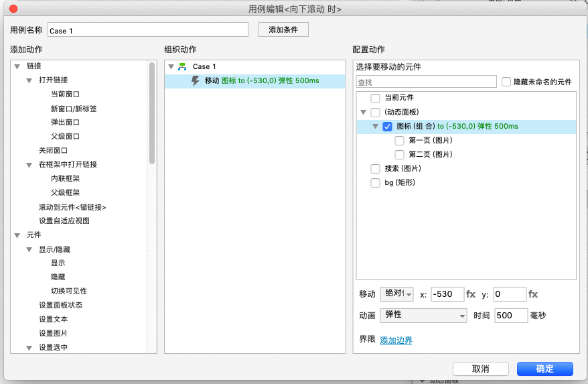Select 新窗口/新标签 action
This screenshot has height=384, width=588.
(x=74, y=109)
